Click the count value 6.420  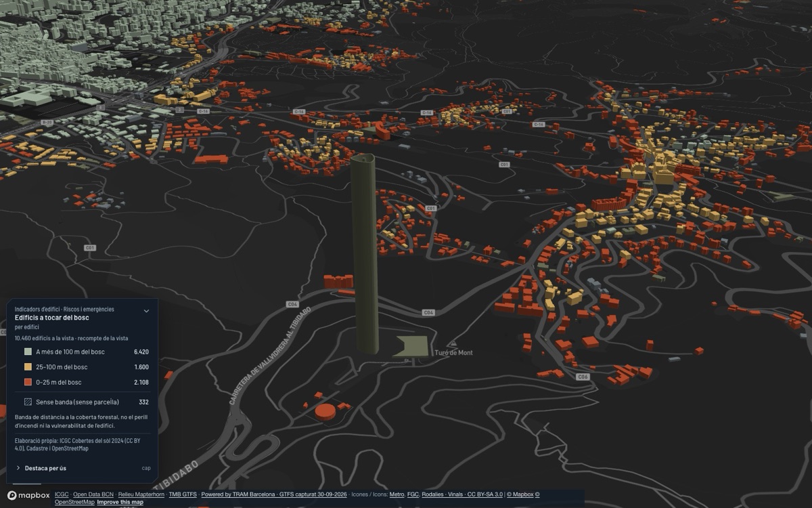141,352
